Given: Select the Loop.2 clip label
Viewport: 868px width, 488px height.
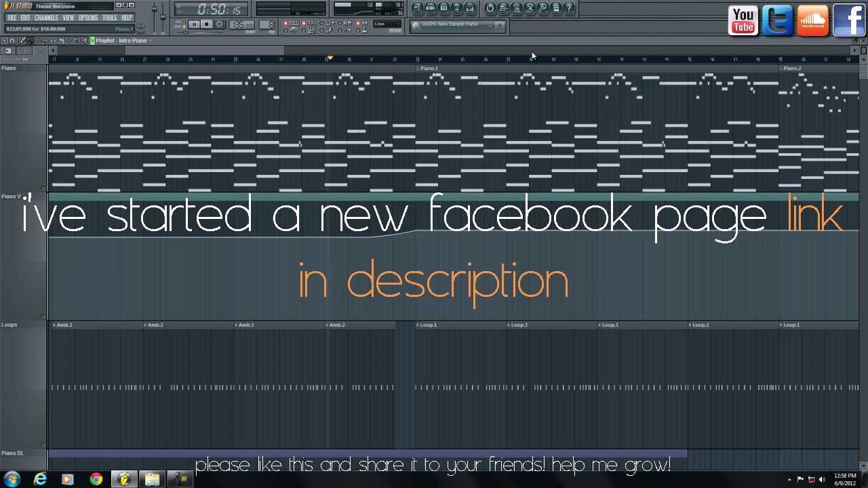Looking at the screenshot, I should (701, 325).
